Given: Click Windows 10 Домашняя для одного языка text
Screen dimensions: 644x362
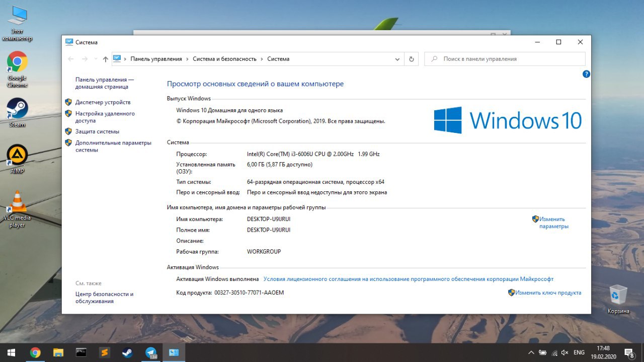Looking at the screenshot, I should point(229,110).
